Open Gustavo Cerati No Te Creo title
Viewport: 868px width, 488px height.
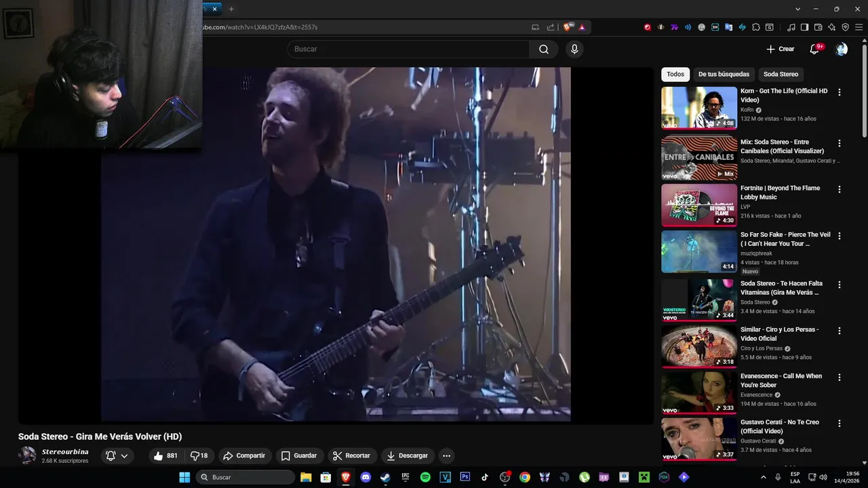point(780,426)
